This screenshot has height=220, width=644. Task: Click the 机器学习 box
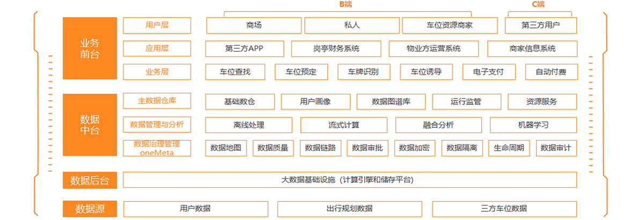click(x=533, y=125)
